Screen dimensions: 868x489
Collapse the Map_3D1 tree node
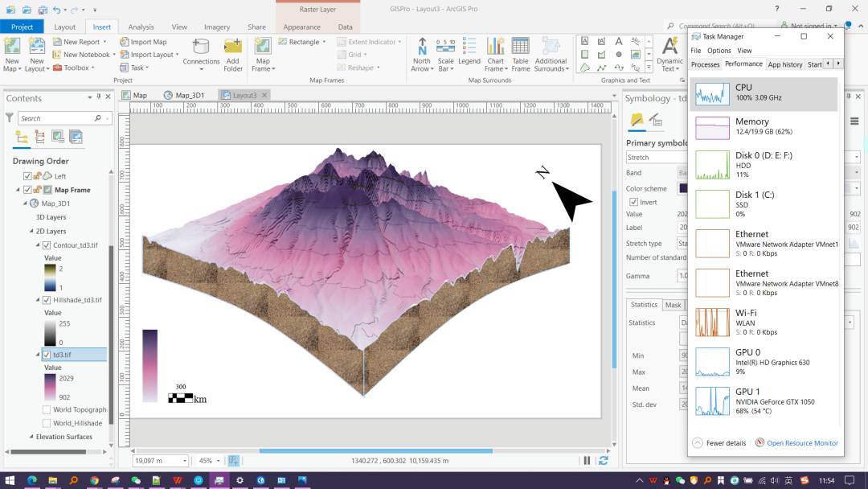pyautogui.click(x=25, y=203)
